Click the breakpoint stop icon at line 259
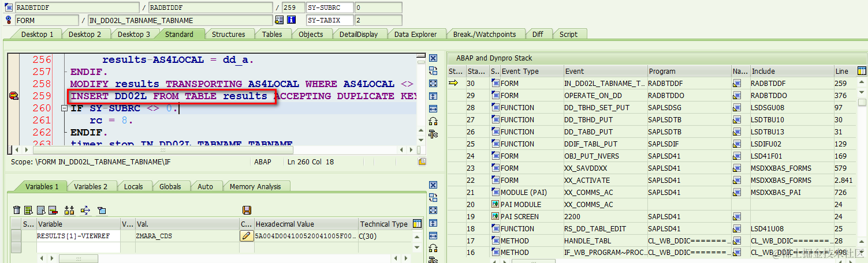The image size is (868, 263). pyautogui.click(x=13, y=96)
